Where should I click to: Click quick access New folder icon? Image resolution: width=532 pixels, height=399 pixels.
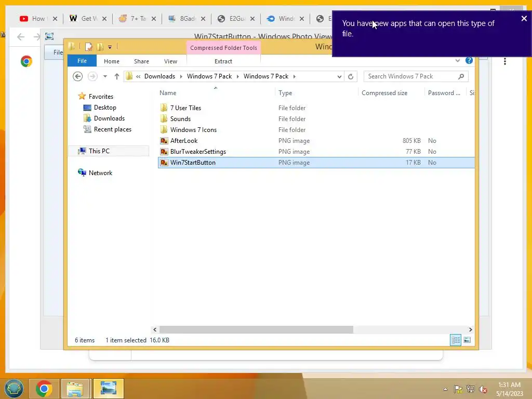click(x=100, y=47)
